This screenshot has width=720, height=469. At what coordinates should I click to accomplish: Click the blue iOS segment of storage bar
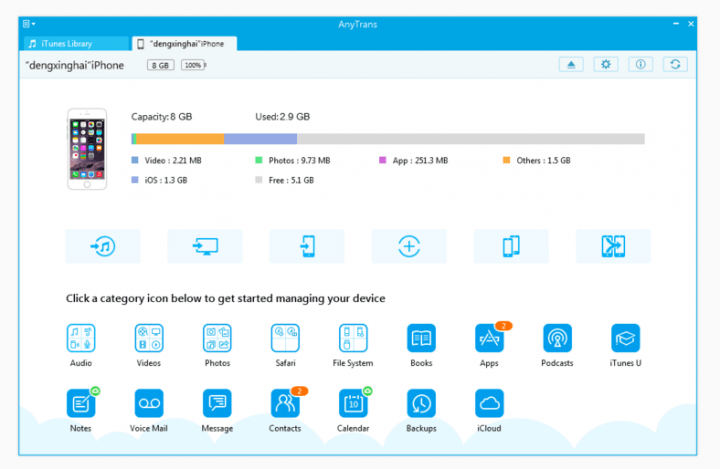(x=260, y=139)
